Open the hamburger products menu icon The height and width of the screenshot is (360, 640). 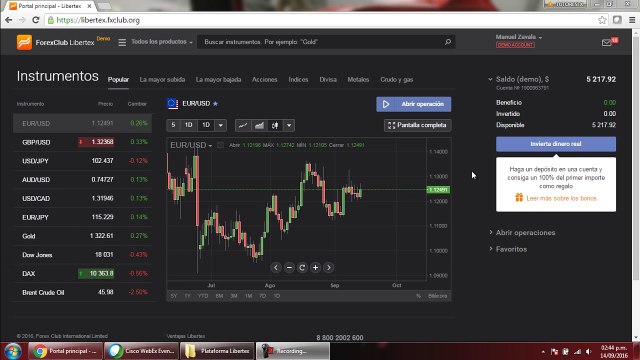click(122, 42)
